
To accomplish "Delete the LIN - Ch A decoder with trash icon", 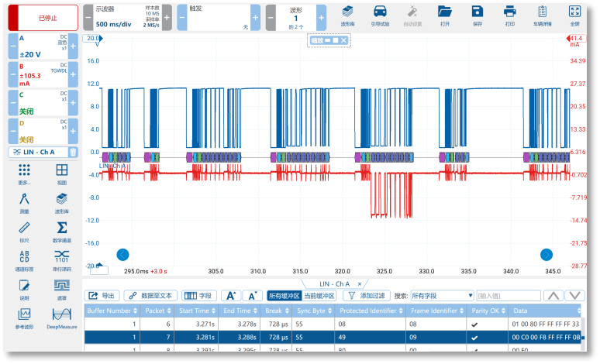I will (73, 152).
